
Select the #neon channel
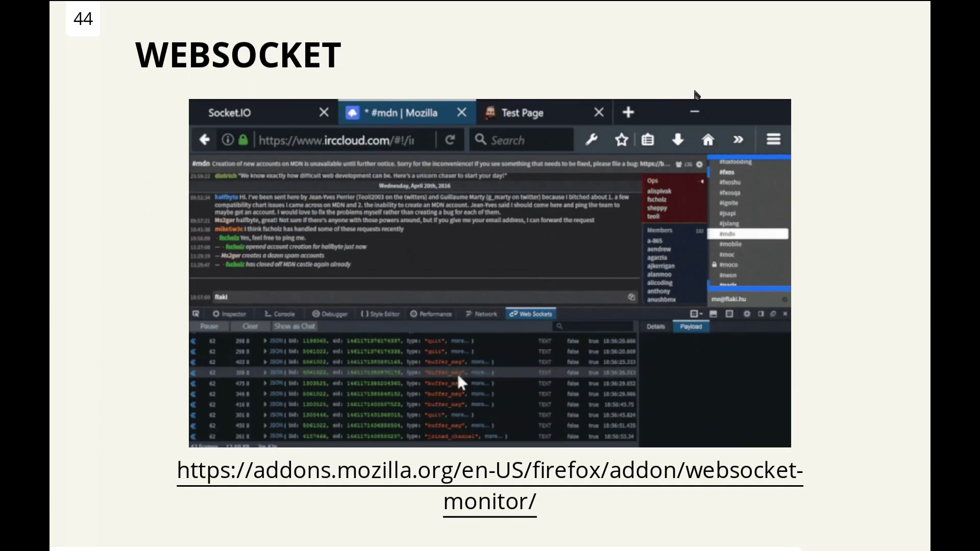(728, 275)
